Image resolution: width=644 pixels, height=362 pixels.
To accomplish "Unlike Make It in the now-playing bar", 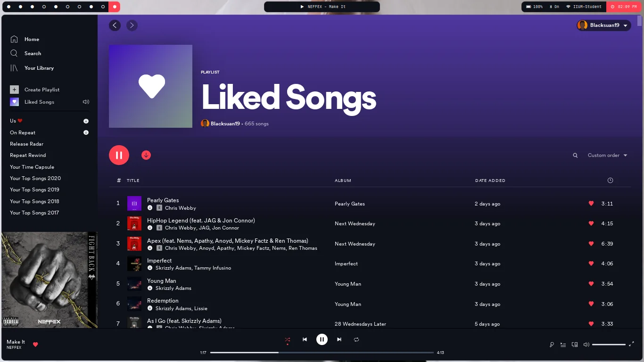I will (35, 345).
